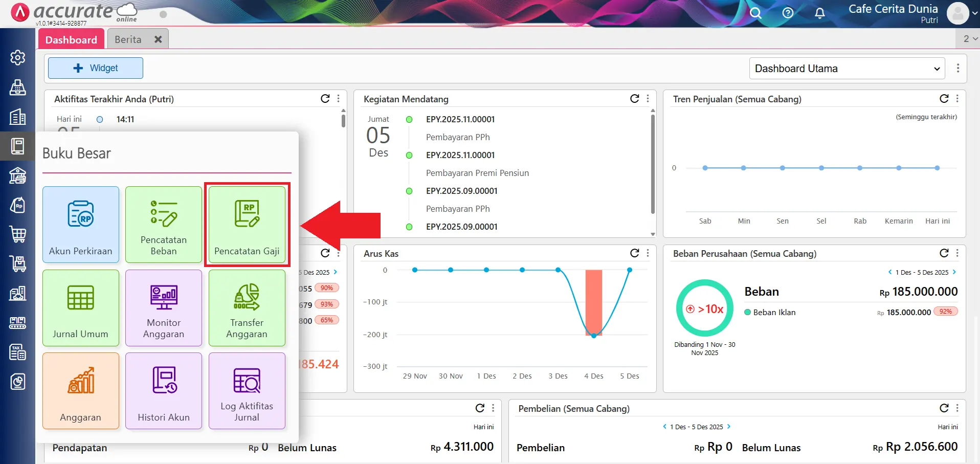Open the search magnifier in header

tap(755, 13)
